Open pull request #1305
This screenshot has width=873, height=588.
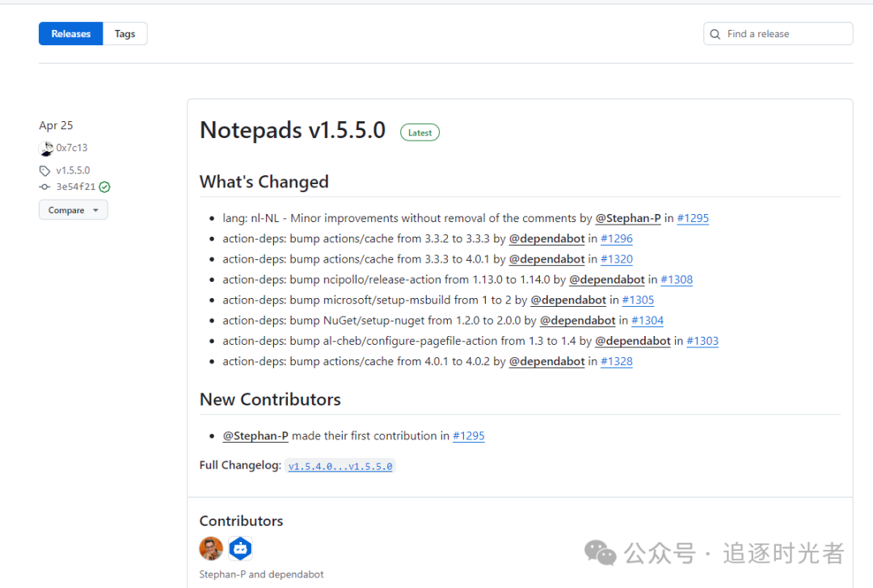point(638,300)
